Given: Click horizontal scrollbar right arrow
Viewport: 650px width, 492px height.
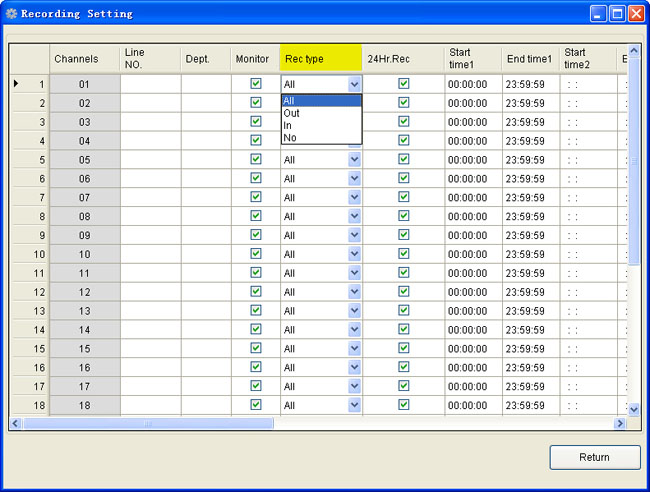Looking at the screenshot, I should 620,424.
